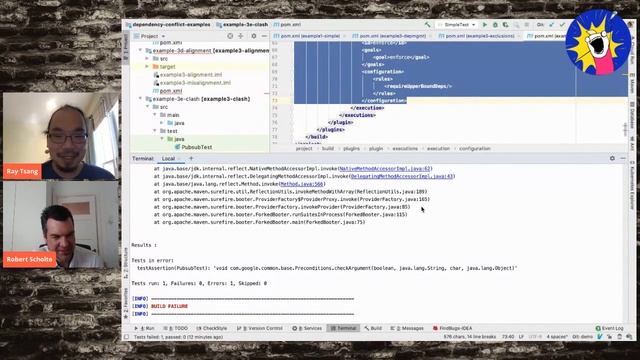This screenshot has width=640, height=360.
Task: Click the expand/collapse all icon in Project panel
Action: pyautogui.click(x=241, y=36)
